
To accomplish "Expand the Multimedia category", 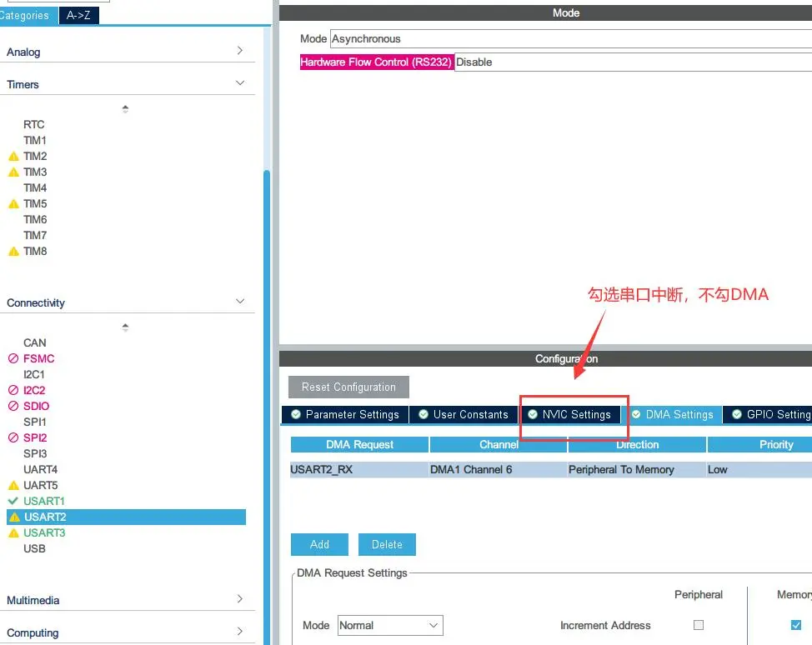I will coord(239,600).
